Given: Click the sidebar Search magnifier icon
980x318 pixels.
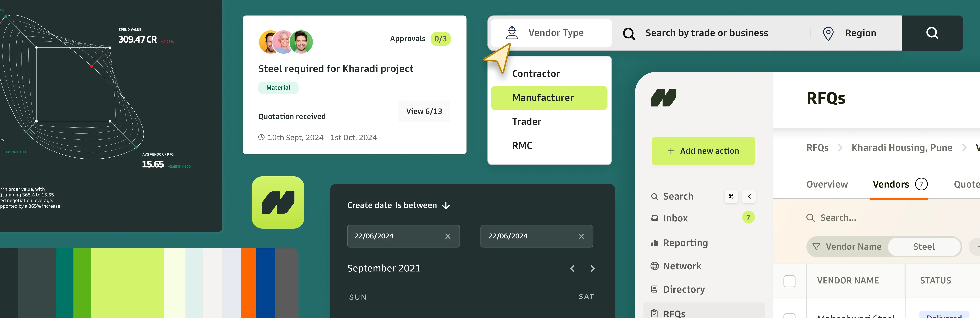Looking at the screenshot, I should tap(654, 197).
